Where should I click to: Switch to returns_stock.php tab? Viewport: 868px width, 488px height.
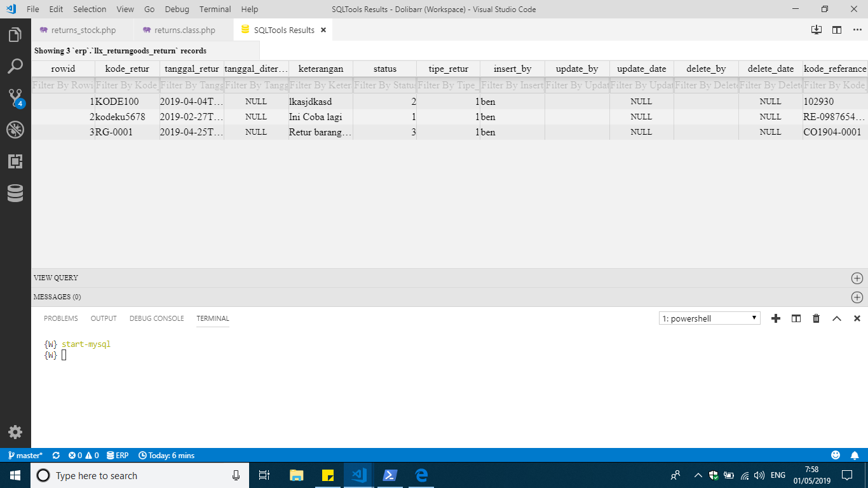[x=83, y=30]
